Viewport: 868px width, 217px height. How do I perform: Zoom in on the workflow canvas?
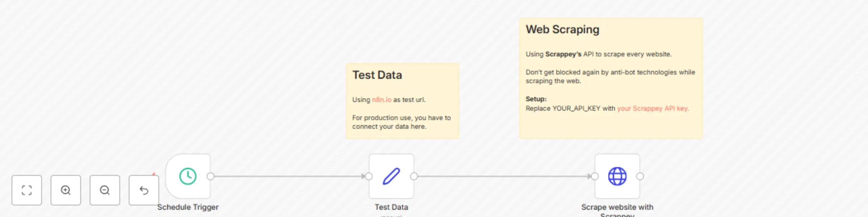(65, 190)
